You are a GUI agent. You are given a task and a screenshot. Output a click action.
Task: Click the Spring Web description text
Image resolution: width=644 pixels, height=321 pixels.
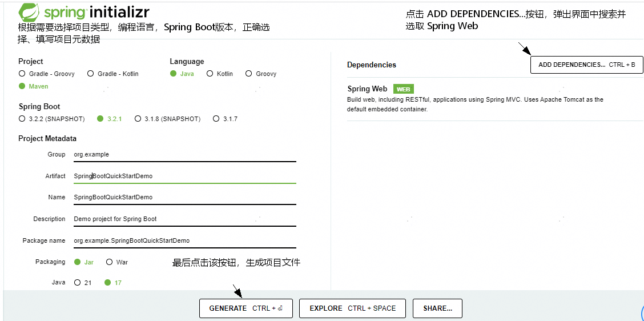(475, 105)
